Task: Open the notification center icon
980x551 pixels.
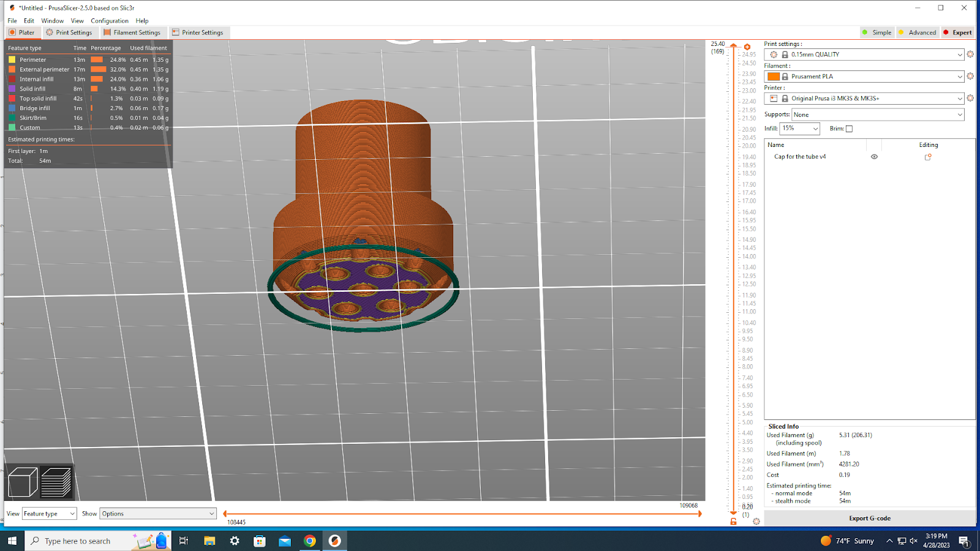Action: pyautogui.click(x=963, y=541)
